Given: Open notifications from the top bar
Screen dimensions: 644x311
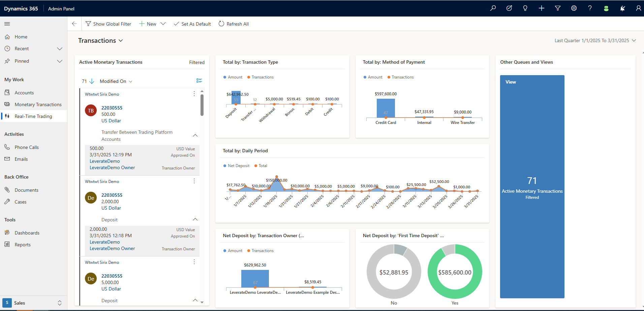Looking at the screenshot, I should [x=622, y=8].
